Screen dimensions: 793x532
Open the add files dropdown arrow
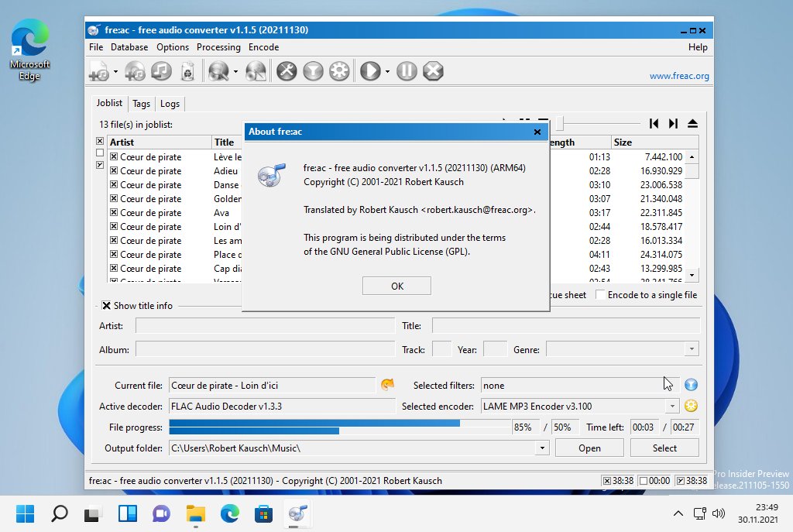(x=116, y=71)
